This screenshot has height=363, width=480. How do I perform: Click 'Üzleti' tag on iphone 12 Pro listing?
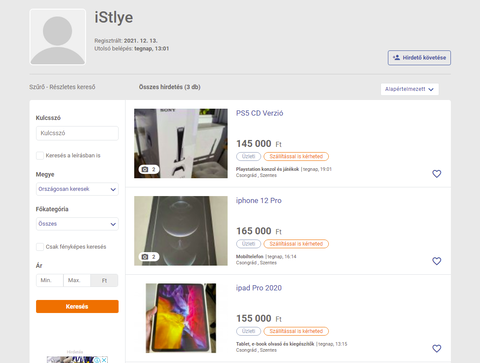click(x=249, y=244)
